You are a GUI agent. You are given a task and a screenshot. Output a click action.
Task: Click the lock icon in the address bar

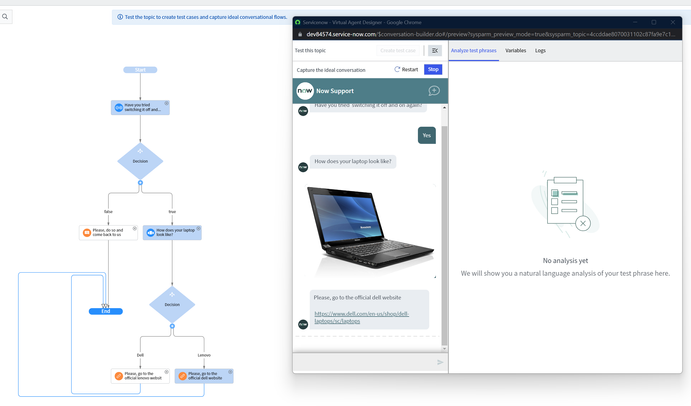tap(300, 34)
